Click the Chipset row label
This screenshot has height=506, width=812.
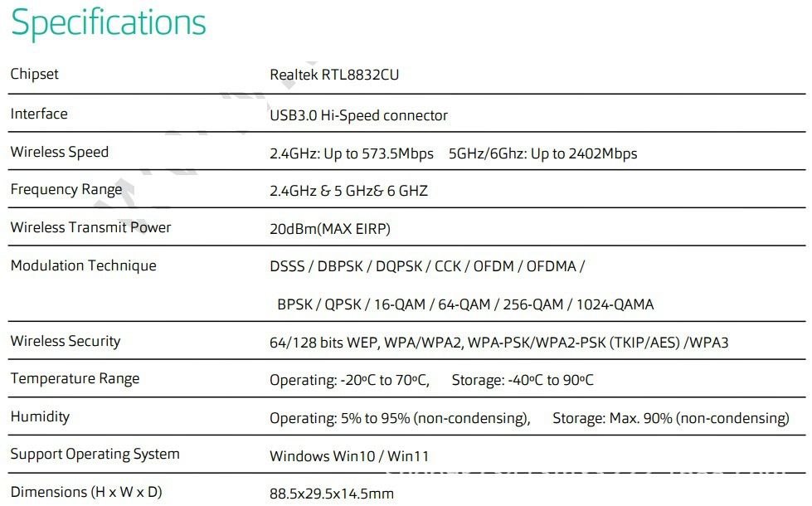pyautogui.click(x=35, y=74)
